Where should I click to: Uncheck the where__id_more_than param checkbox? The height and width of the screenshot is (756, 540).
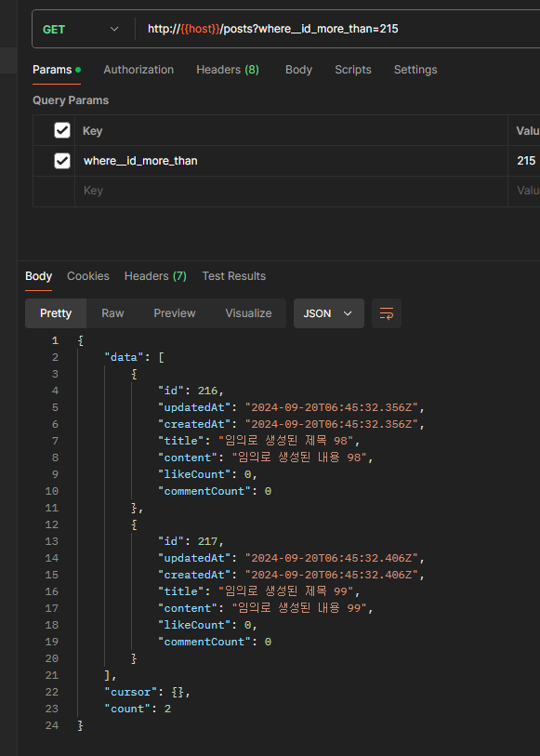tap(62, 161)
